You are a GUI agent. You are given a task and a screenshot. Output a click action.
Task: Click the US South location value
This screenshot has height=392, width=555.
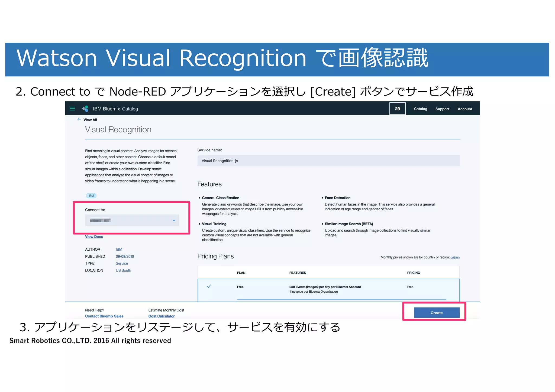(123, 270)
